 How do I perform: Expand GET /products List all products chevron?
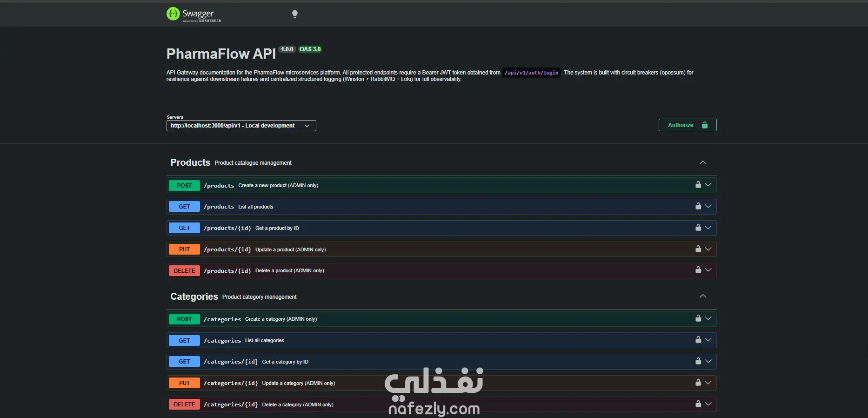(x=708, y=206)
